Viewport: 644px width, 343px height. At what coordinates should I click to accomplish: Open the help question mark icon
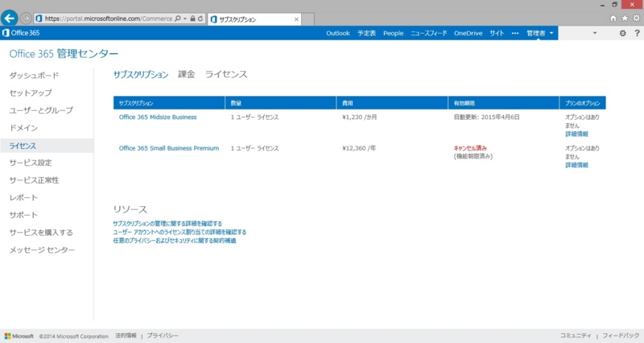click(x=637, y=33)
